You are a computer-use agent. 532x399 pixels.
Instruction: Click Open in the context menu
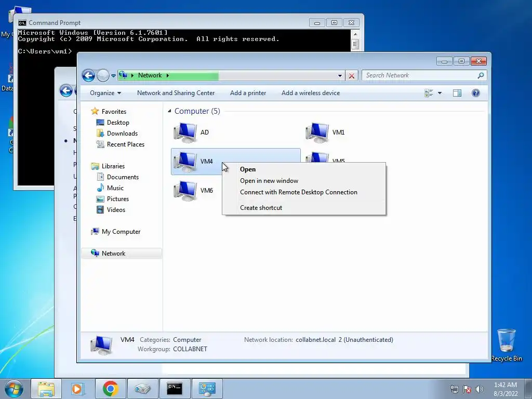pyautogui.click(x=248, y=169)
